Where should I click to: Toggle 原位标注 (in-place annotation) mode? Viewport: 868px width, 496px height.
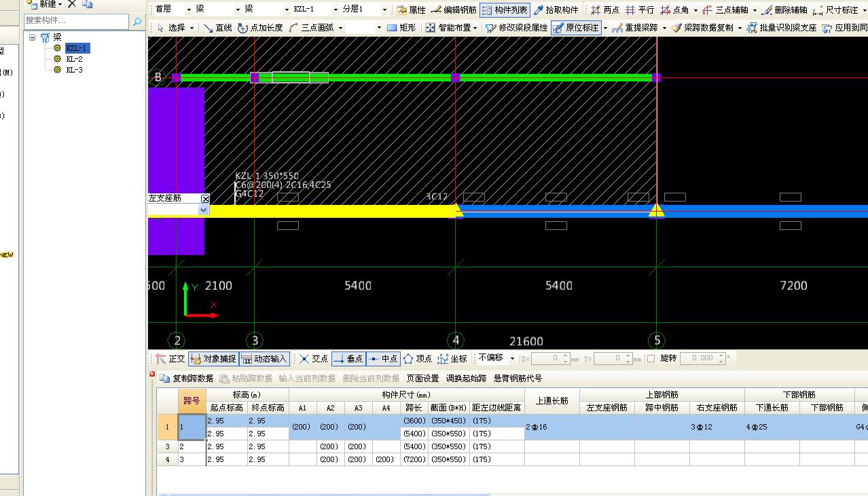click(576, 28)
